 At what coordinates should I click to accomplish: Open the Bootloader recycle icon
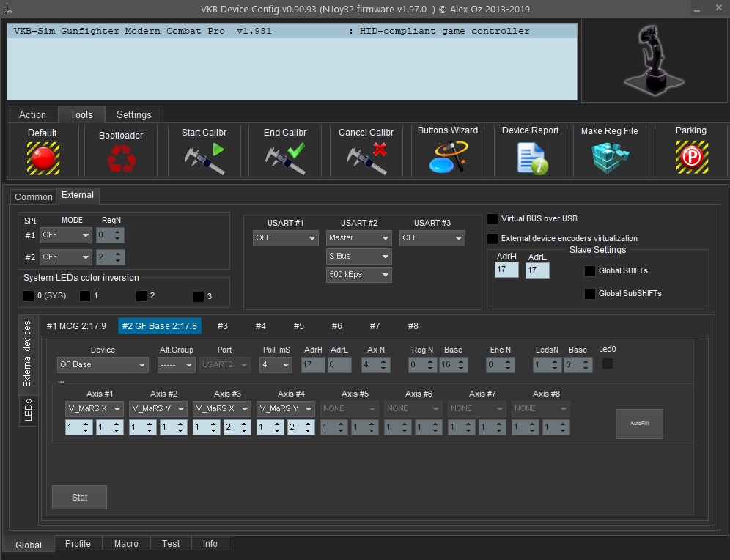[121, 158]
